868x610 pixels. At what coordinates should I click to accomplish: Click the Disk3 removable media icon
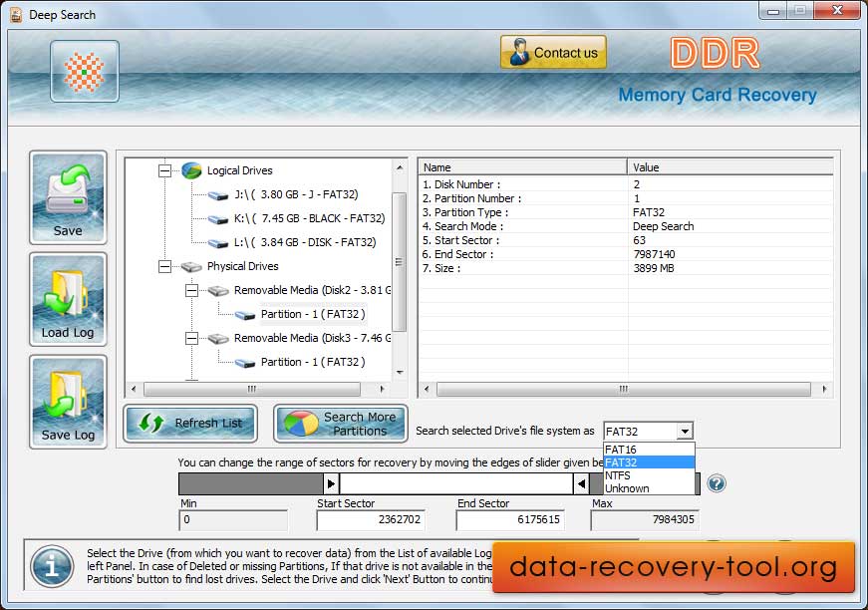[x=218, y=338]
